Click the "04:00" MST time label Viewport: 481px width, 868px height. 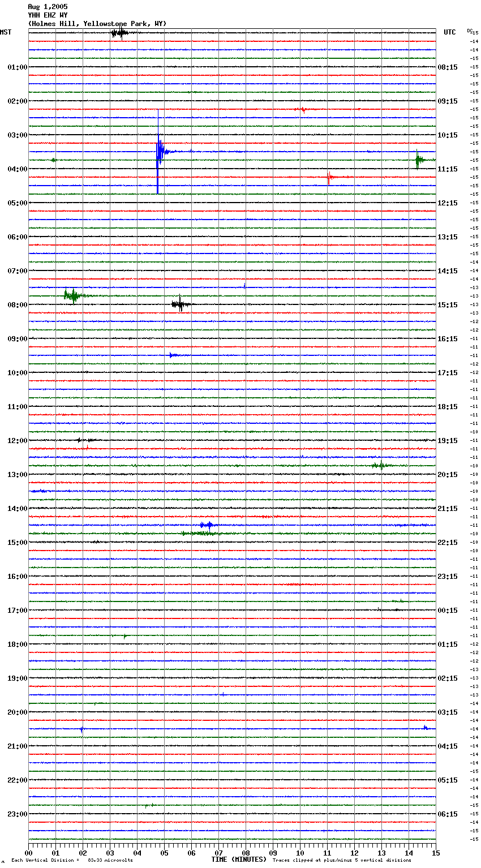(17, 169)
